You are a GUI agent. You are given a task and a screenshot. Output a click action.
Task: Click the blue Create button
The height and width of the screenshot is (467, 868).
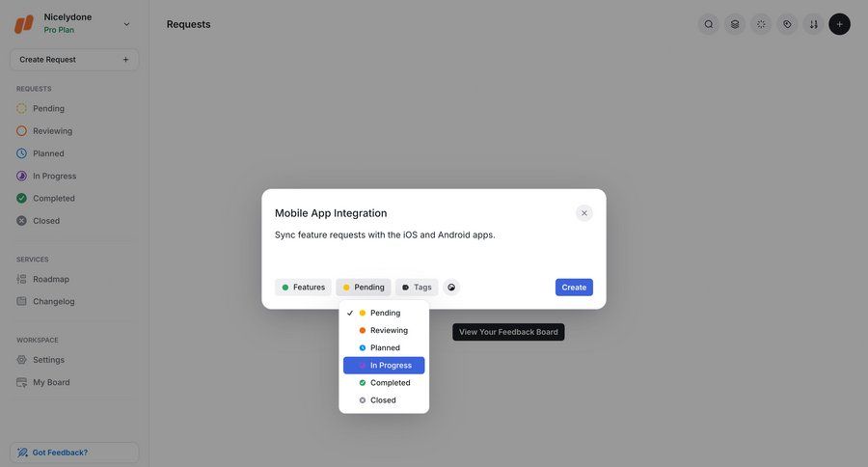tap(574, 287)
